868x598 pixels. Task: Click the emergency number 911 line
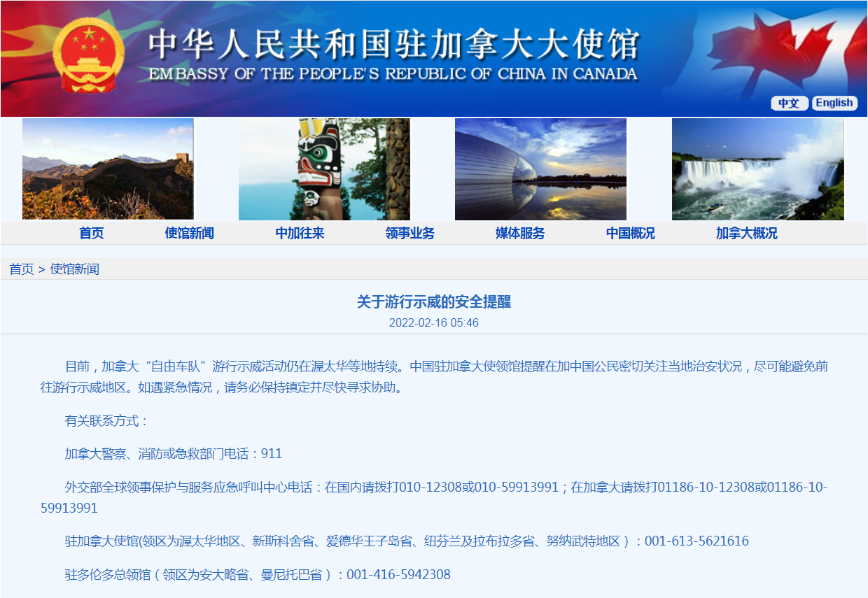click(174, 454)
